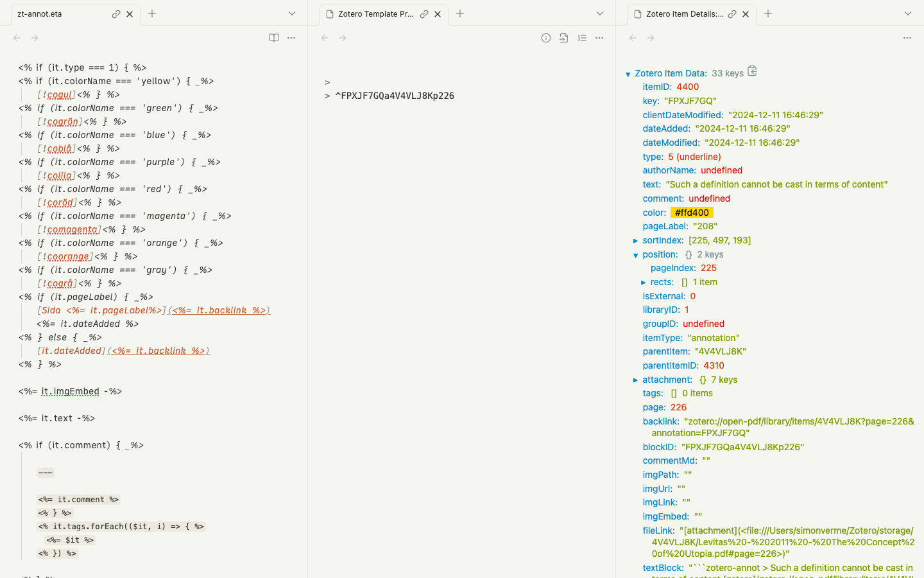This screenshot has height=578, width=924.
Task: Open more options menu in zt-annot.eta pane
Action: click(291, 38)
